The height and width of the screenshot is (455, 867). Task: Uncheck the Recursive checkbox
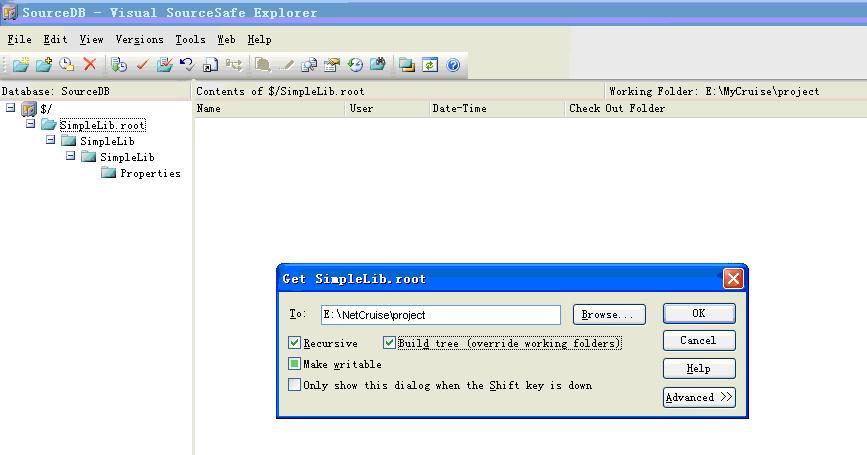pyautogui.click(x=294, y=343)
